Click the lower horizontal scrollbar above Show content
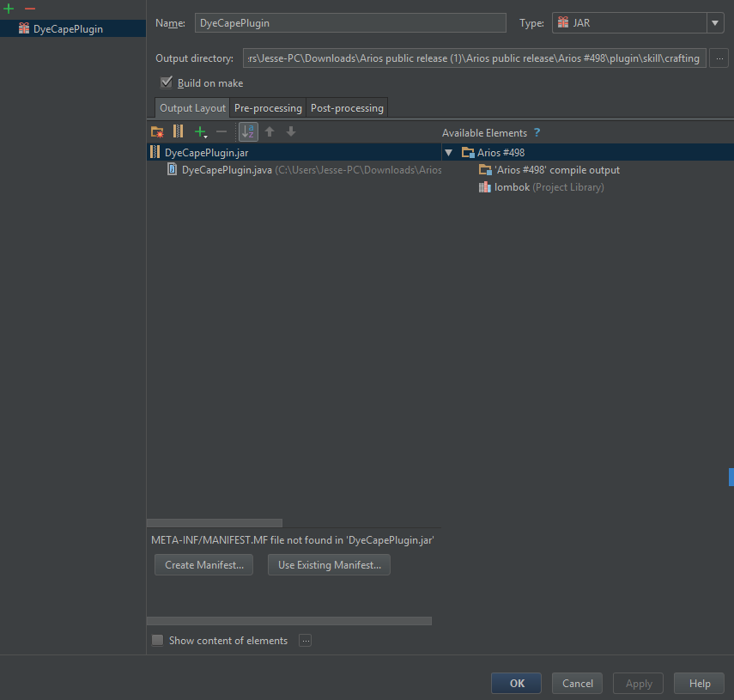 [x=289, y=621]
